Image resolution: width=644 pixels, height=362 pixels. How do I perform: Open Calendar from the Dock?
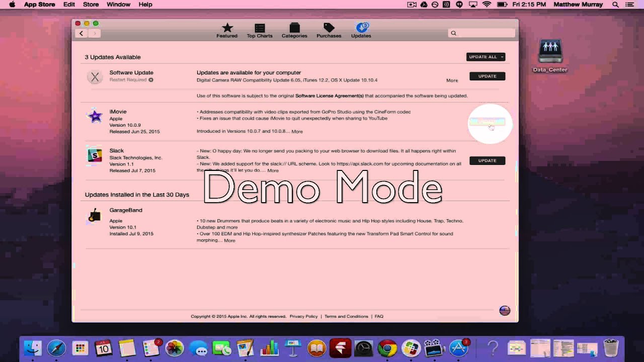click(x=104, y=347)
